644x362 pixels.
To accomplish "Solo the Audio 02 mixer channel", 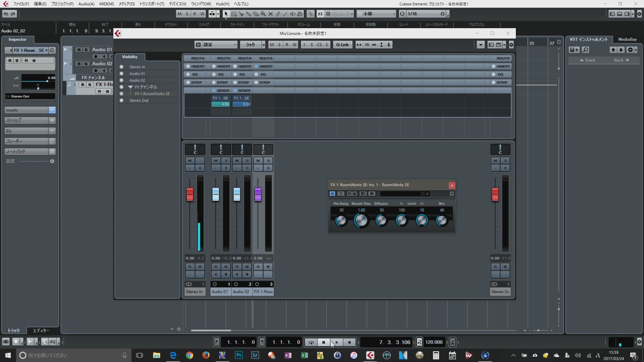I will [247, 161].
